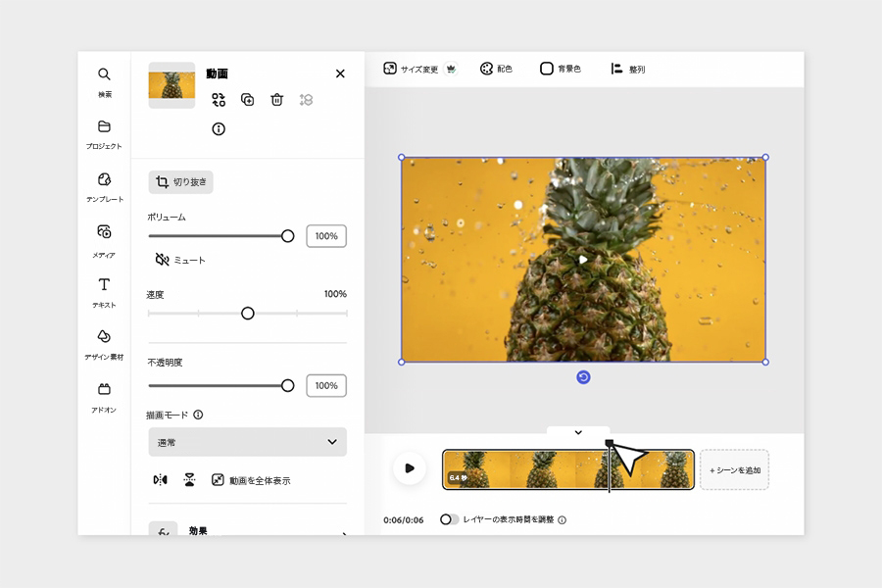
Task: Click the 不透明度 slider handle
Action: tap(287, 385)
